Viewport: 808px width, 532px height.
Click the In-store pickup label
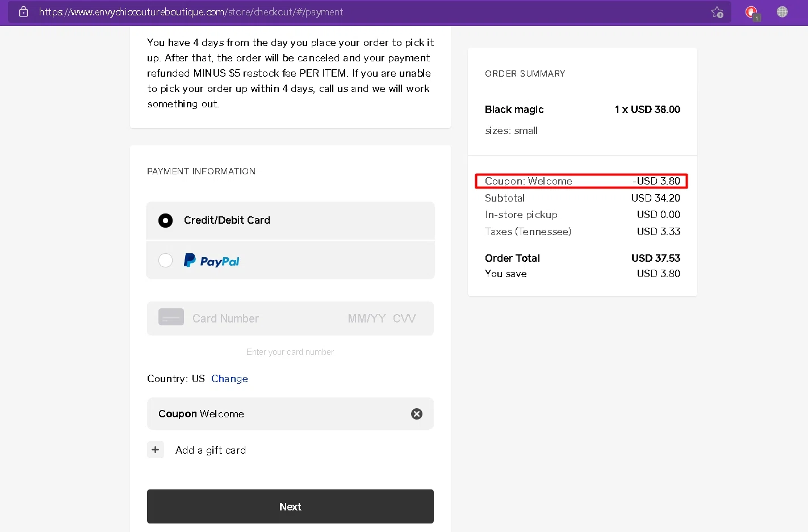pos(521,215)
